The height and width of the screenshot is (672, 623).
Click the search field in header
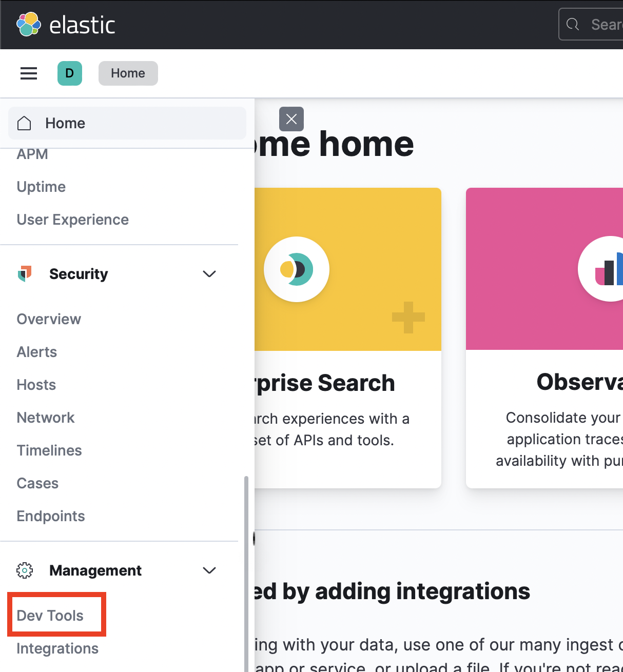pos(591,24)
